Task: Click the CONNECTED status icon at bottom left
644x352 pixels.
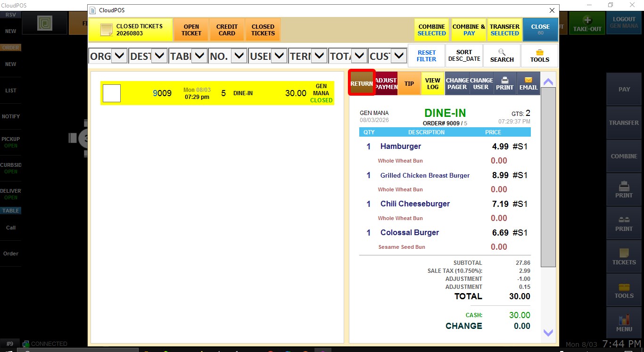Action: (26, 344)
